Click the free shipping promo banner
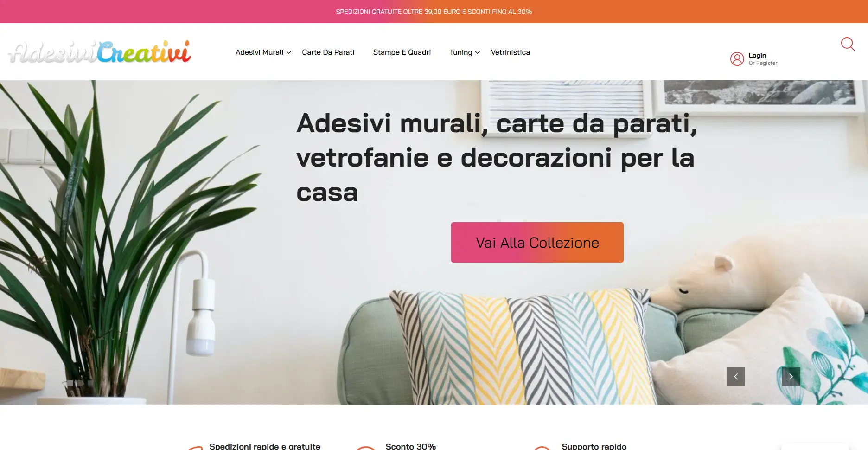The image size is (868, 450). (x=434, y=12)
